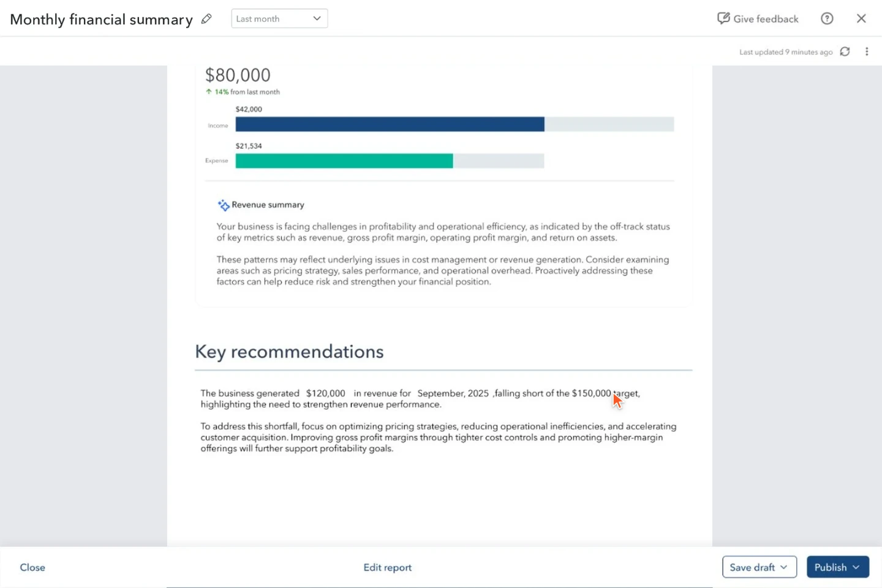Click the green Expense bar
The width and height of the screenshot is (882, 588).
click(x=344, y=161)
